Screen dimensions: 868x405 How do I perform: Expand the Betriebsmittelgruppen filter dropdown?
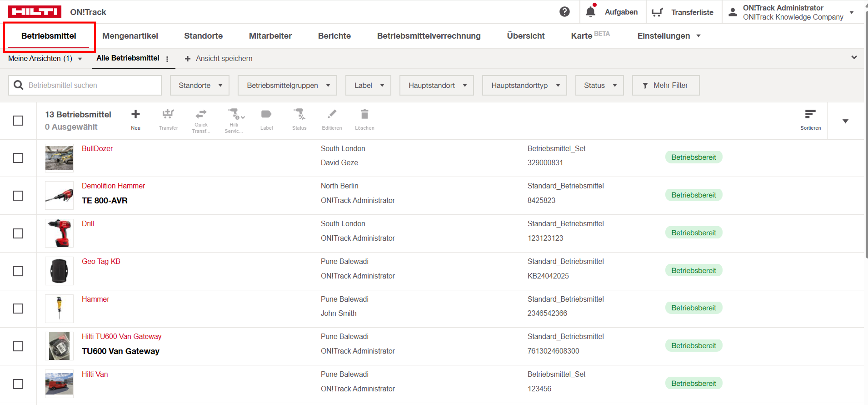coord(287,85)
